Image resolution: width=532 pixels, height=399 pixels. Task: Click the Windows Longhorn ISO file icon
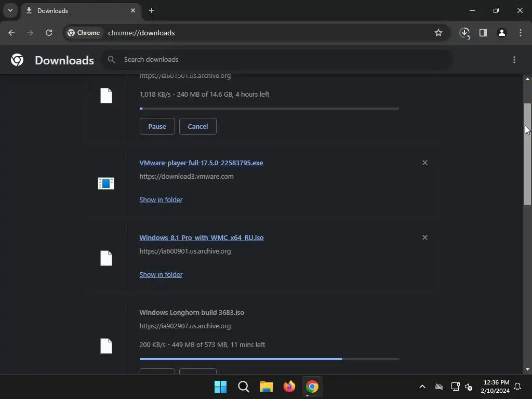point(106,346)
